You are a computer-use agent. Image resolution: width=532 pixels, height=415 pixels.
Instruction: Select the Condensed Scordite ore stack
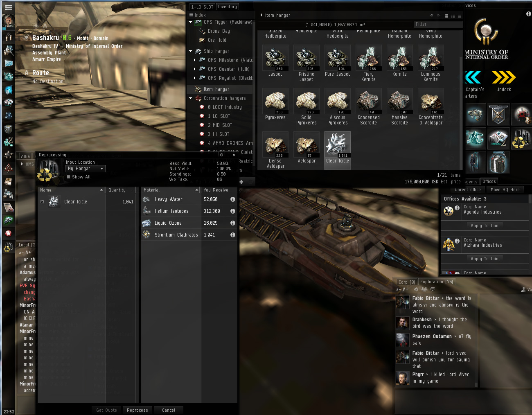[368, 107]
